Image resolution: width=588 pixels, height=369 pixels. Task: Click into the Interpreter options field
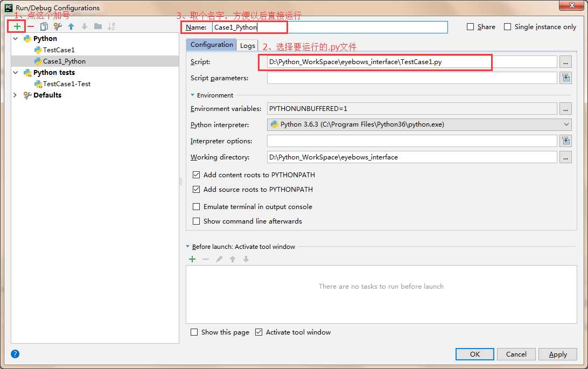[x=412, y=141]
